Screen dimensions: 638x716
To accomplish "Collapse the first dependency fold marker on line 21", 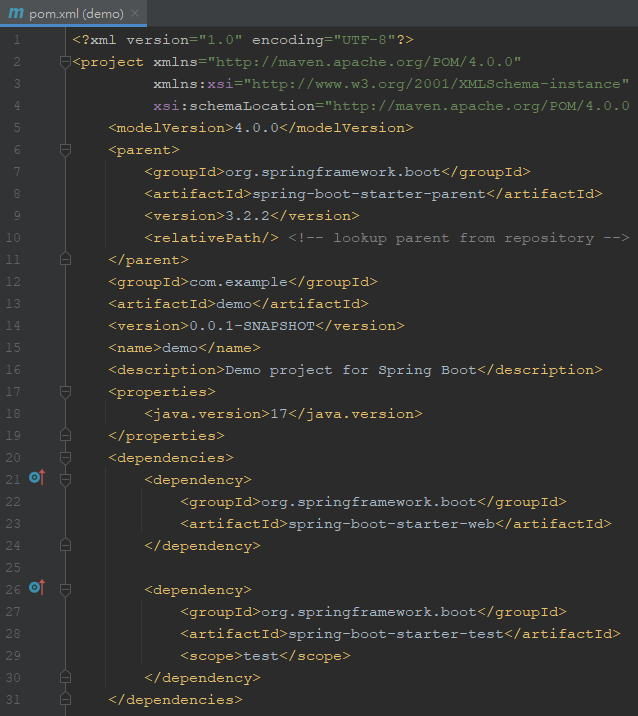I will pyautogui.click(x=65, y=479).
